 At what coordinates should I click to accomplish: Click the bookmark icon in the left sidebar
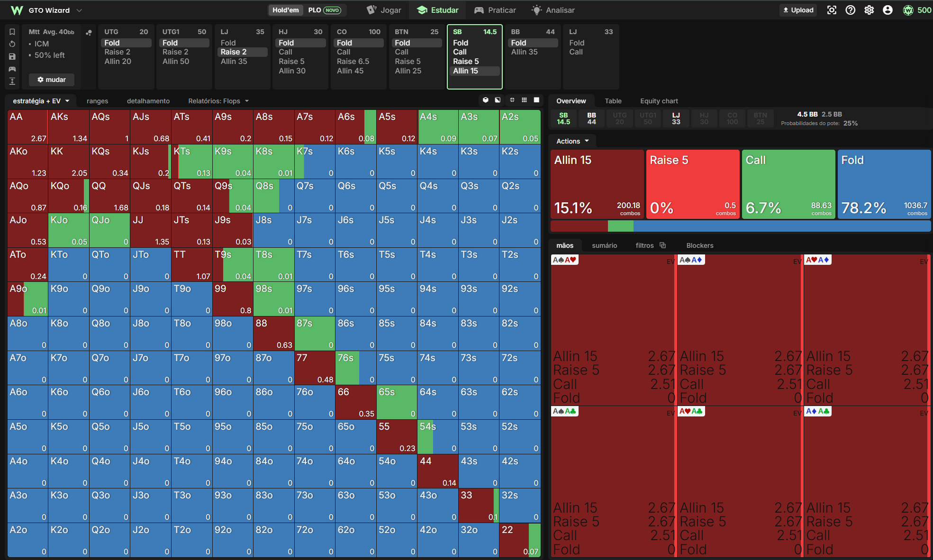click(x=12, y=32)
